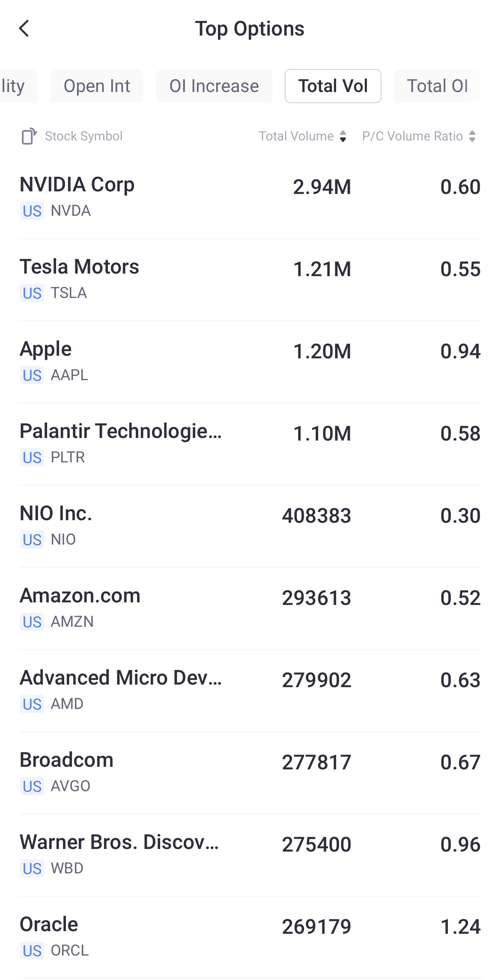Open the Oracle ORCL row
Image resolution: width=501 pixels, height=980 pixels.
click(250, 937)
